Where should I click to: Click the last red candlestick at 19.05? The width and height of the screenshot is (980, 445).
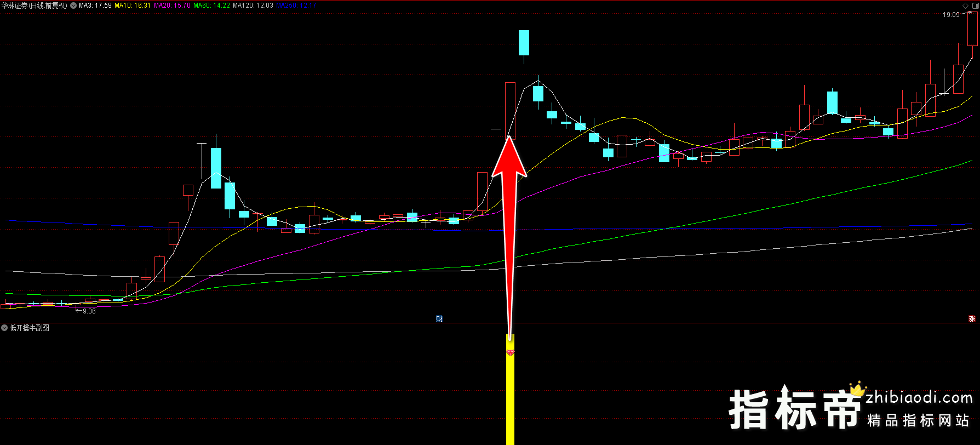(x=973, y=29)
